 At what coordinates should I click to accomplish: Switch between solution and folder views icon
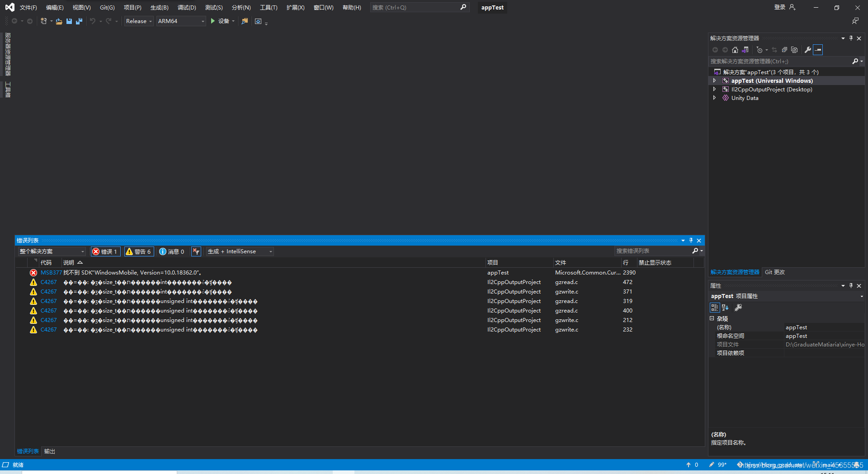coord(745,50)
